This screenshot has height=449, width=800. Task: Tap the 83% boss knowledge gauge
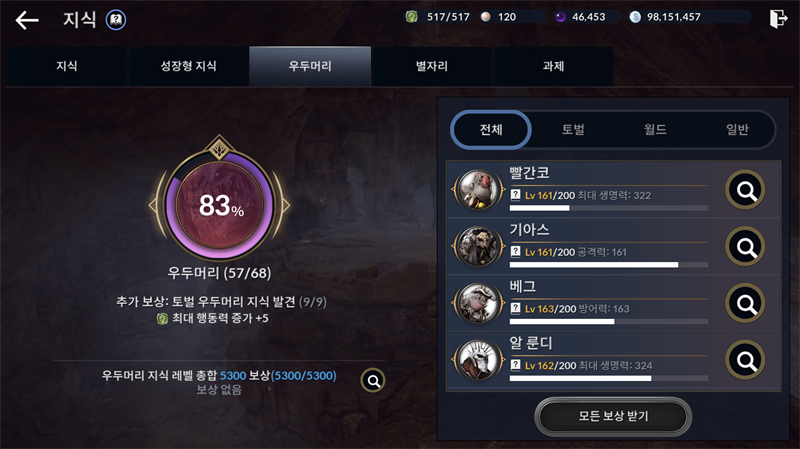click(x=219, y=204)
